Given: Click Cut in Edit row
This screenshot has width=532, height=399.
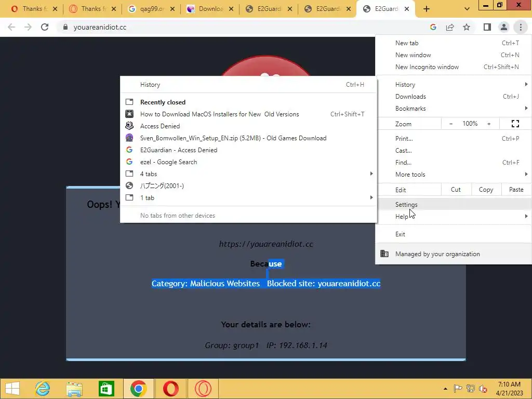Looking at the screenshot, I should pos(456,190).
